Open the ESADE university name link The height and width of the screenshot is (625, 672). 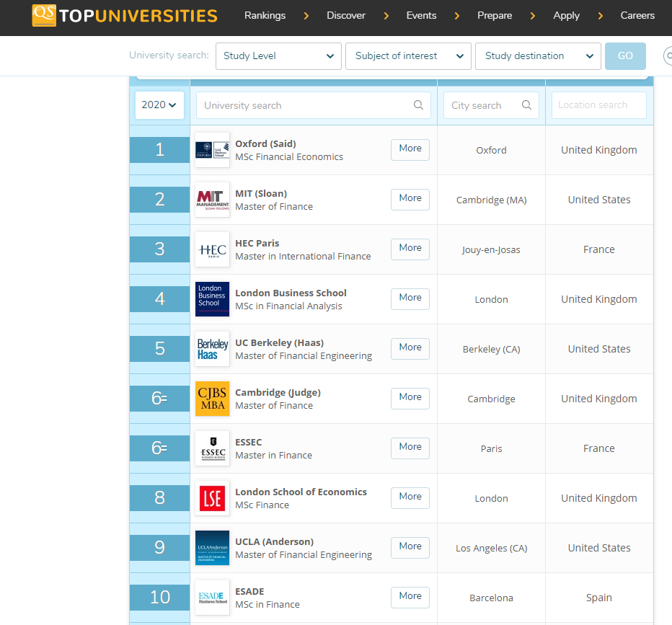249,591
